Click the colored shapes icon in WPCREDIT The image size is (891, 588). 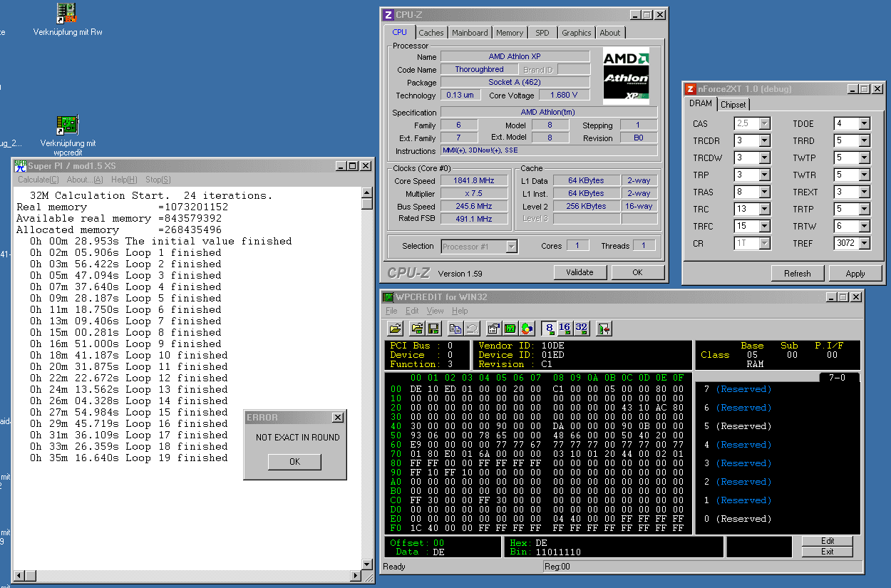(527, 329)
